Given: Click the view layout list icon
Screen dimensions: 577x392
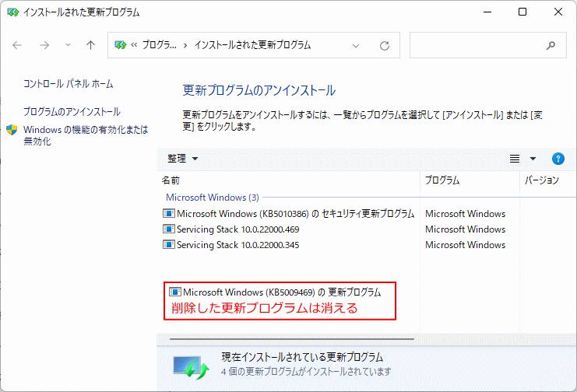Looking at the screenshot, I should [x=515, y=159].
